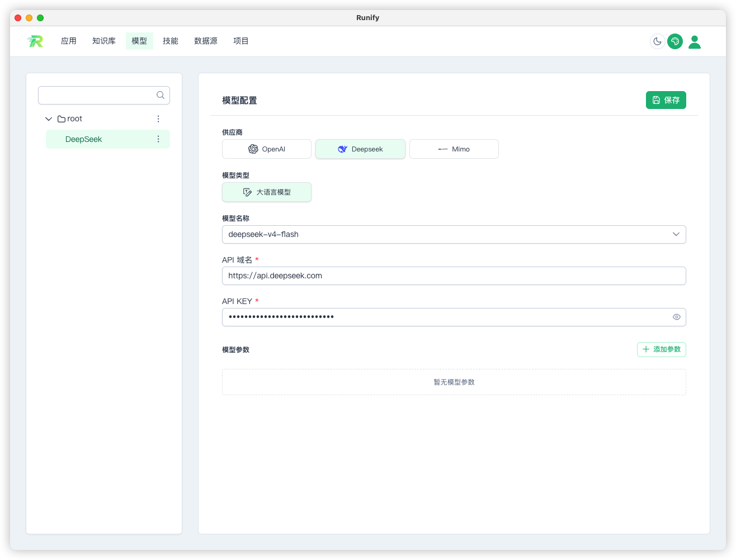Select the 大语言模型 model type

coord(267,192)
